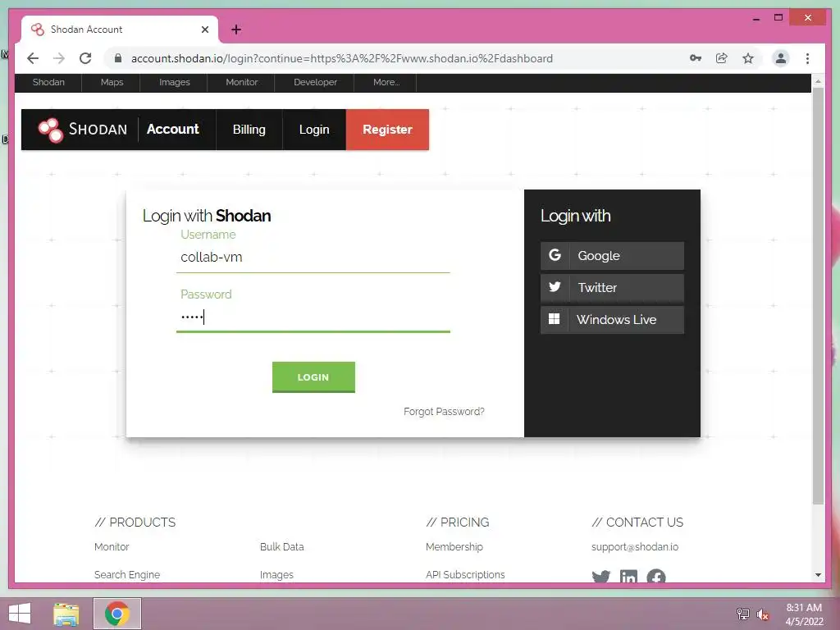This screenshot has height=630, width=840.
Task: Login with the Google button
Action: point(612,256)
